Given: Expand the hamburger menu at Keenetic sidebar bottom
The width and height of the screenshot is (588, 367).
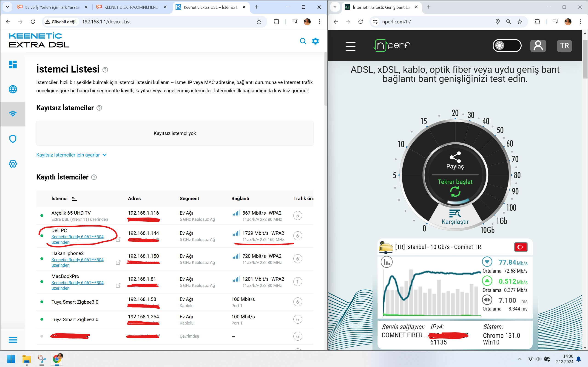Looking at the screenshot, I should (13, 340).
